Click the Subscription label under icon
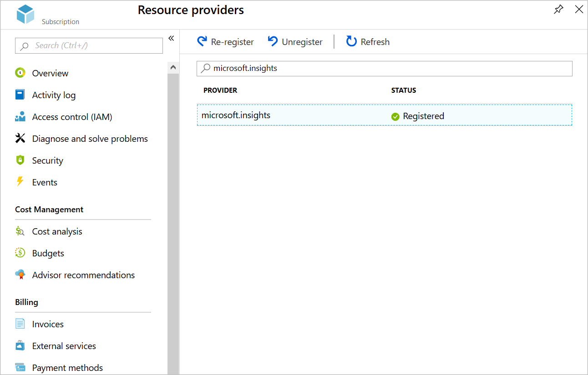The width and height of the screenshot is (588, 375). pos(61,22)
